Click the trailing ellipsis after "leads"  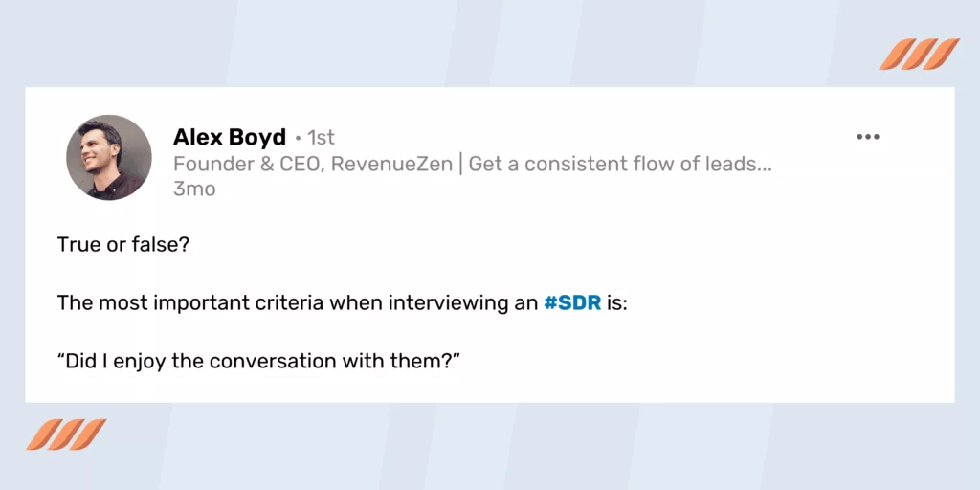[765, 168]
